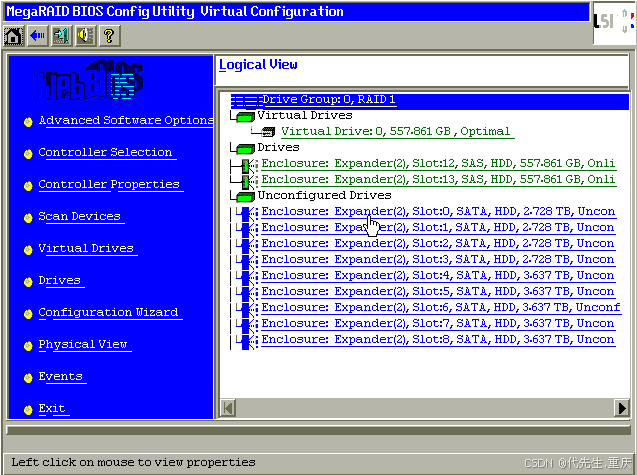Click the LSI logo
Image resolution: width=637 pixels, height=475 pixels.
point(614,23)
